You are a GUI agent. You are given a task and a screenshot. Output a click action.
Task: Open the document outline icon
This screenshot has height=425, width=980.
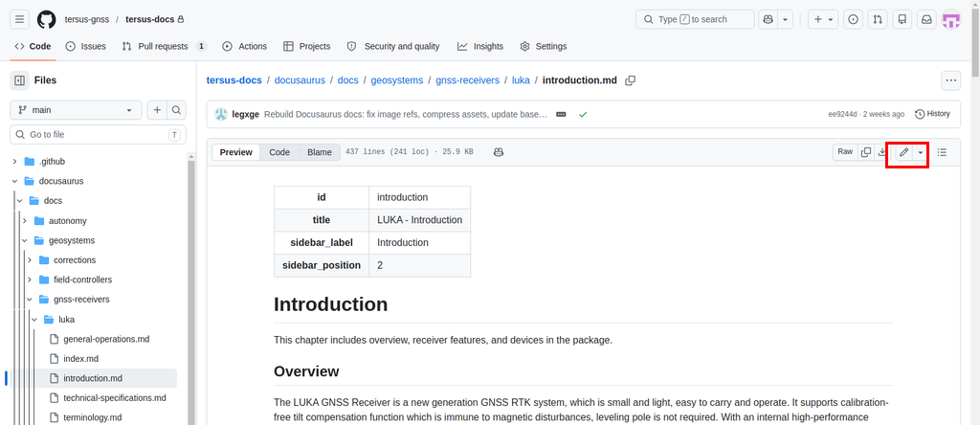click(942, 152)
